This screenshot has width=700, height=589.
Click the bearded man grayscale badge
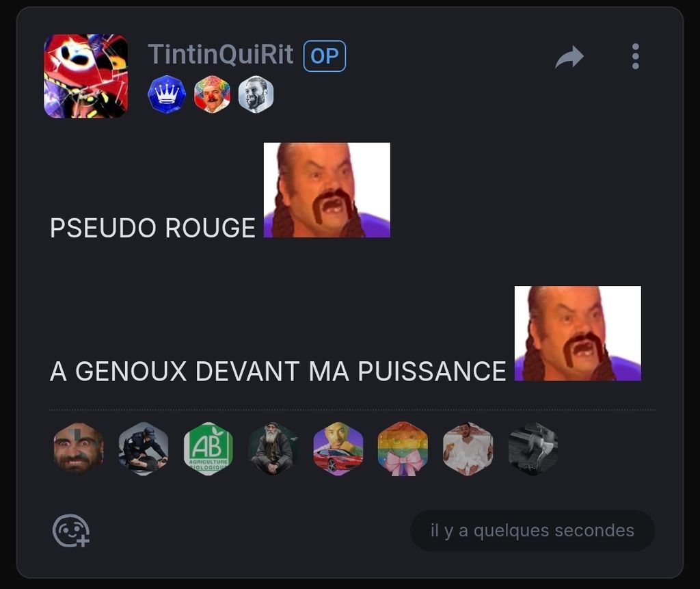pyautogui.click(x=256, y=94)
